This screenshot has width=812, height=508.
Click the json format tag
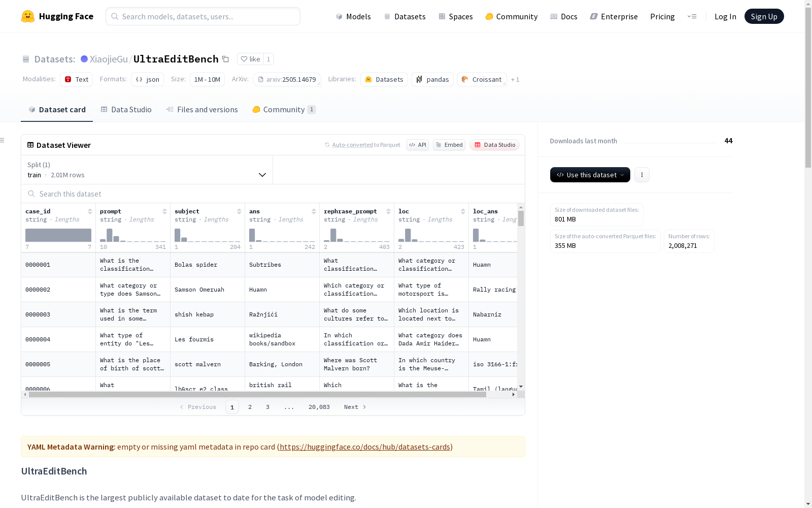click(148, 79)
